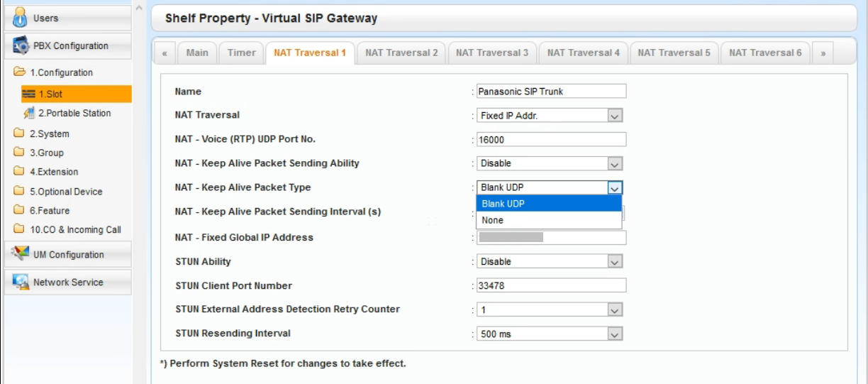Open STUN External Address Detection Retry Counter dropdown
This screenshot has height=384, width=868.
click(x=616, y=310)
